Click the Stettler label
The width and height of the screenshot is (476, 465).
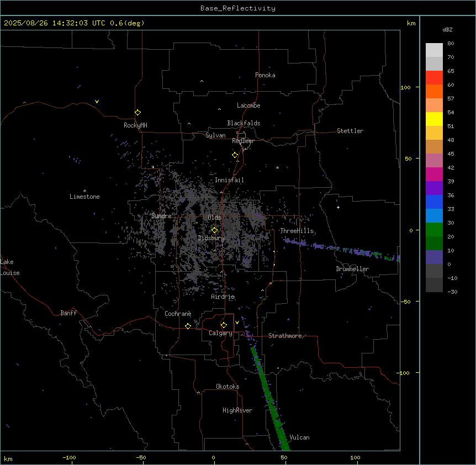point(350,131)
